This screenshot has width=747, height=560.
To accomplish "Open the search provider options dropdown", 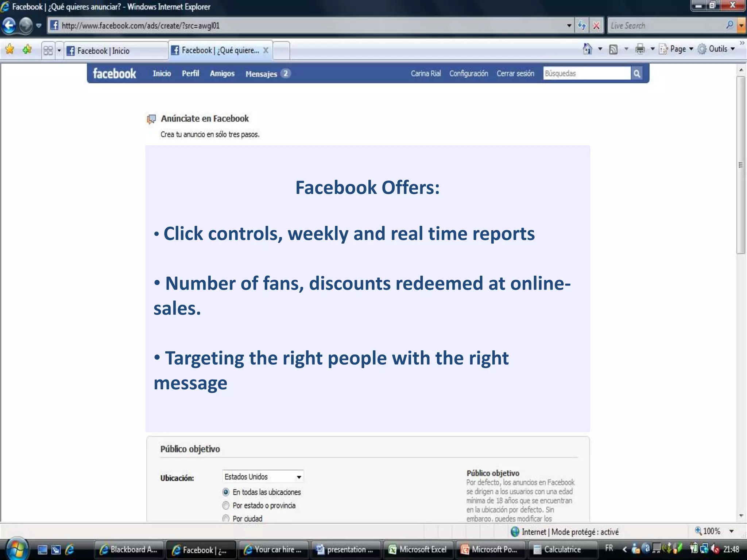I will 741,26.
